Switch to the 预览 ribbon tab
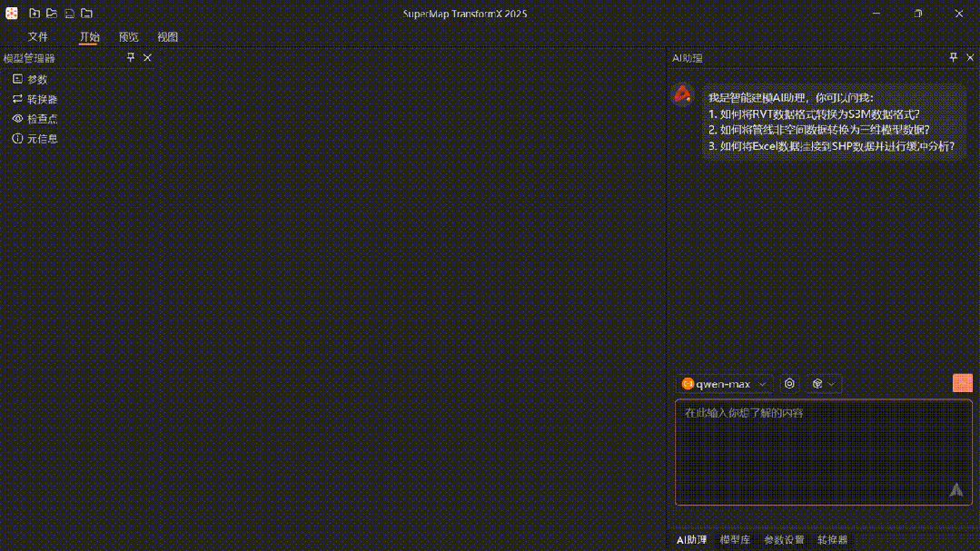 tap(128, 37)
